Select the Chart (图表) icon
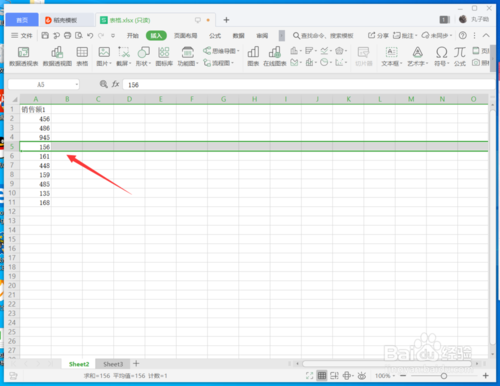Screen dimensions: 500x386 253,56
